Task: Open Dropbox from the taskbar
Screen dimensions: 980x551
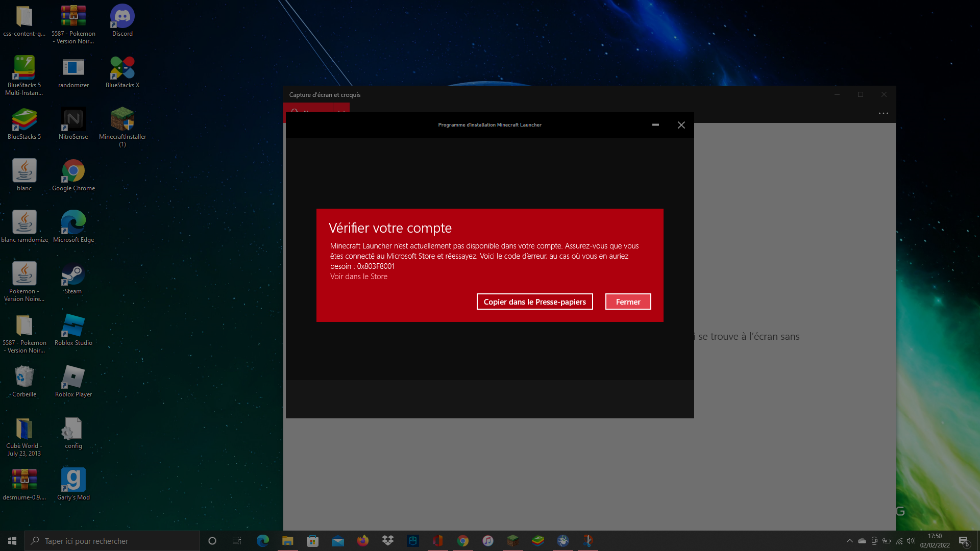Action: click(388, 541)
